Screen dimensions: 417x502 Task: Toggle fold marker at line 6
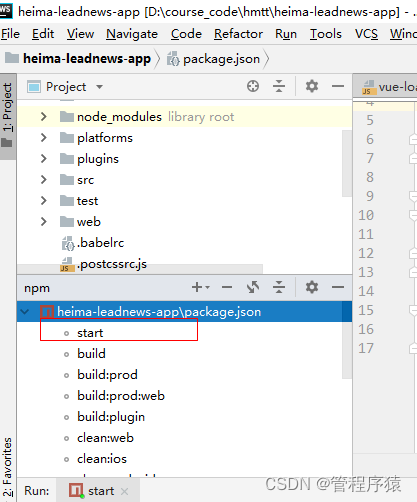[x=413, y=139]
